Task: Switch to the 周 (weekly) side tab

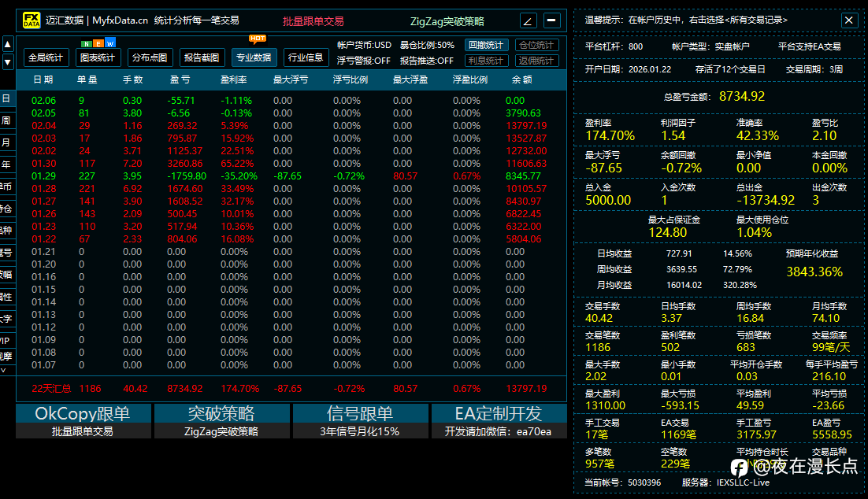Action: (6, 120)
